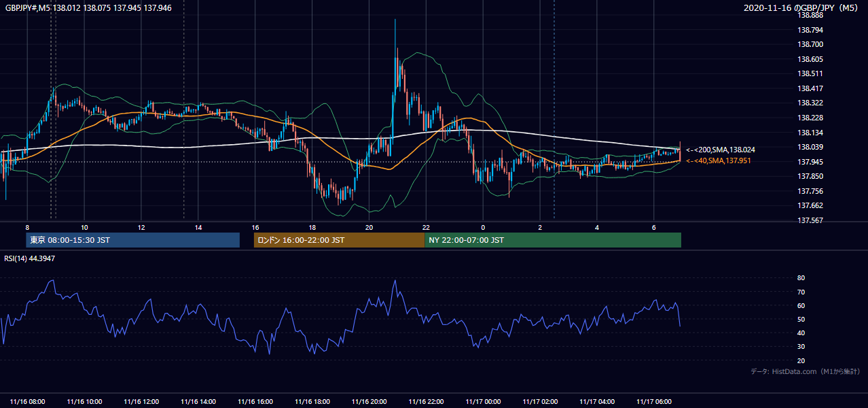Click price axis value 138.700

pos(810,44)
